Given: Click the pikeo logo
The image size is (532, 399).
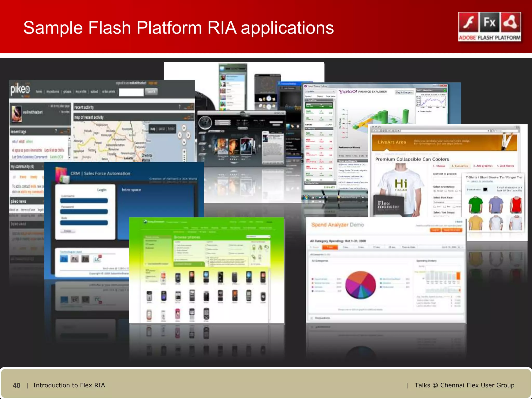Looking at the screenshot, I should pyautogui.click(x=20, y=90).
